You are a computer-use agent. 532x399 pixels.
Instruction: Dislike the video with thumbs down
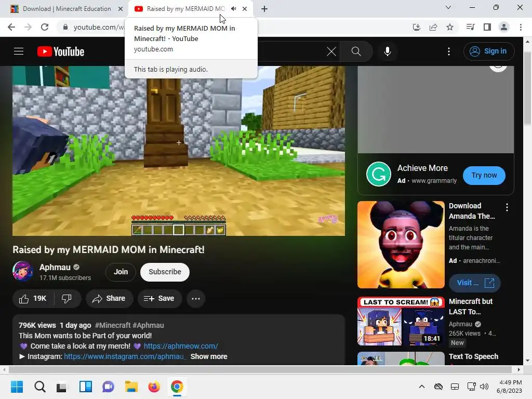click(x=67, y=299)
